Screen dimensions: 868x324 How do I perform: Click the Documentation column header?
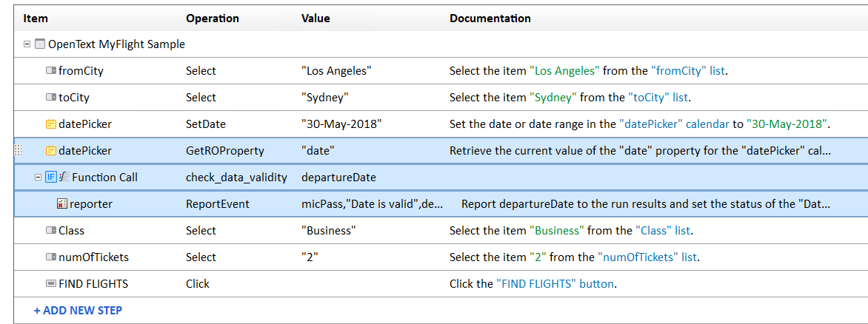point(490,18)
